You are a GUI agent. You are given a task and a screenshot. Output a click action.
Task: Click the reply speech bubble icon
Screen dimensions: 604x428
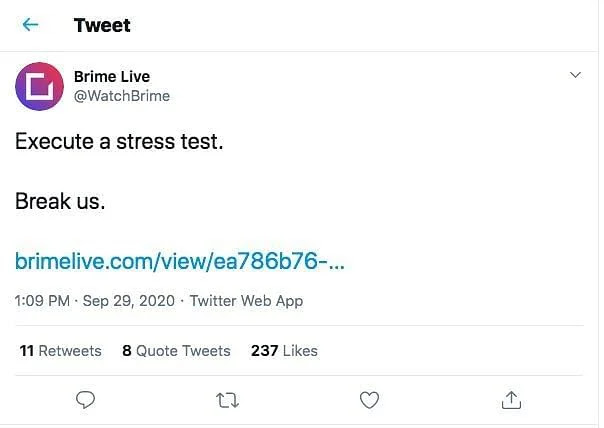(86, 399)
